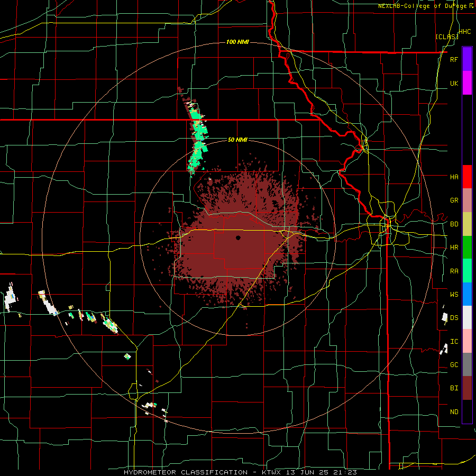The height and width of the screenshot is (476, 476).
Task: Click the UK magenta legend color swatch
Action: tap(467, 83)
